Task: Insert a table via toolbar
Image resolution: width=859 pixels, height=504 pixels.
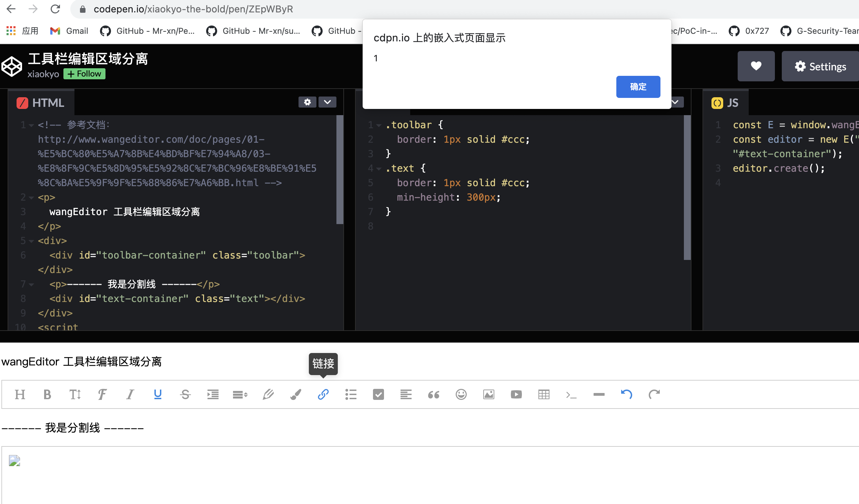Action: tap(544, 394)
